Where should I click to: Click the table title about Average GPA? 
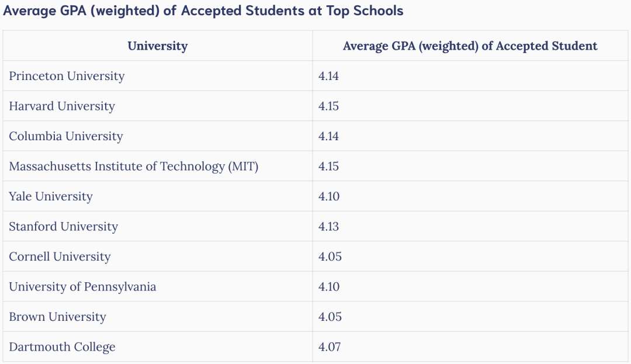tap(203, 11)
